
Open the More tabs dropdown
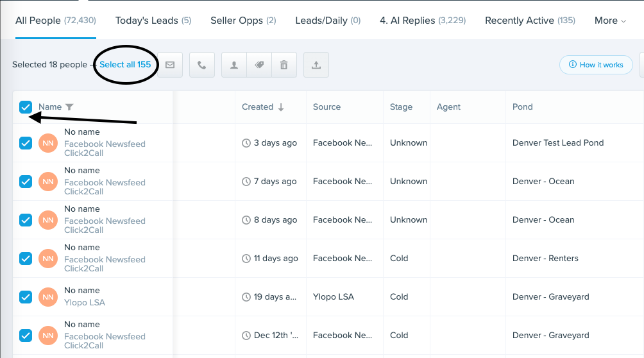(x=610, y=21)
